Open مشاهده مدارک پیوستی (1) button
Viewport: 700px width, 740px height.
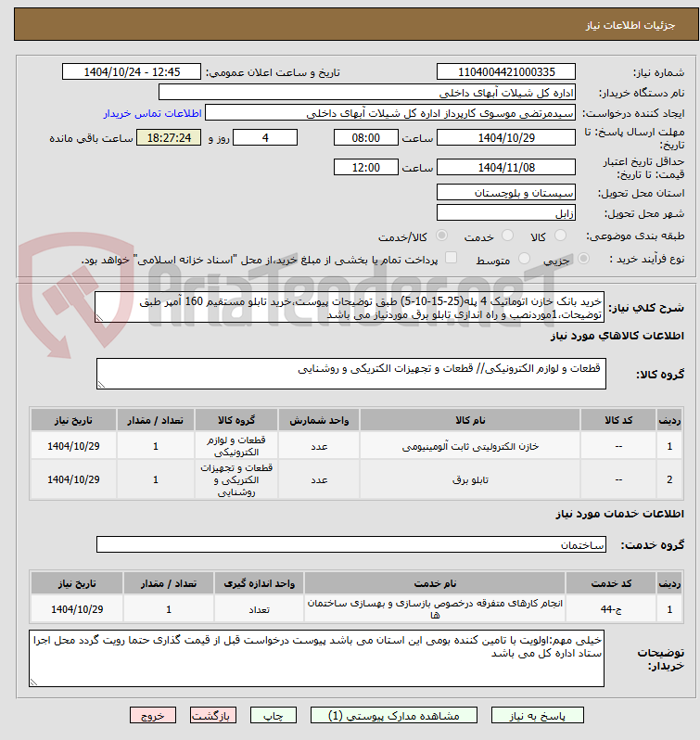(x=394, y=716)
